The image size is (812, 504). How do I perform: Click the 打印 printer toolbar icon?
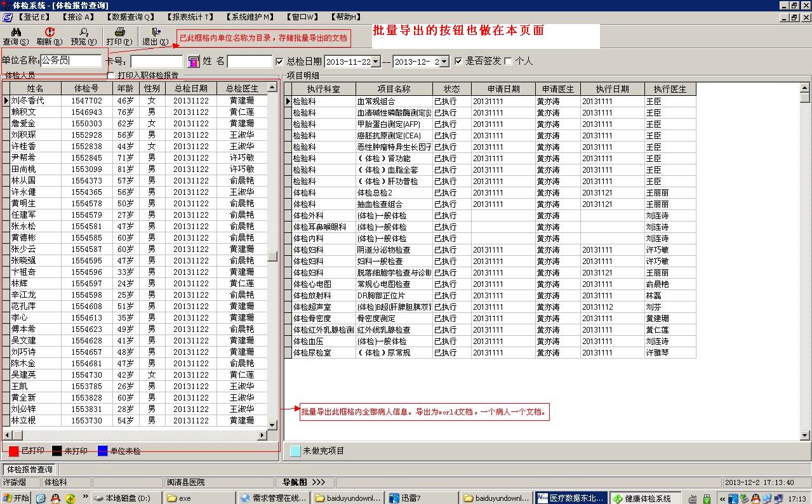(119, 32)
